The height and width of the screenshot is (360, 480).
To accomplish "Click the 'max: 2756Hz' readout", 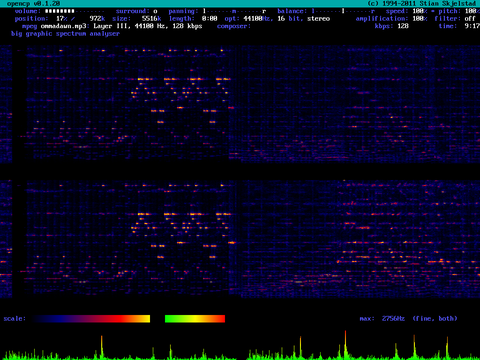I will (x=382, y=319).
